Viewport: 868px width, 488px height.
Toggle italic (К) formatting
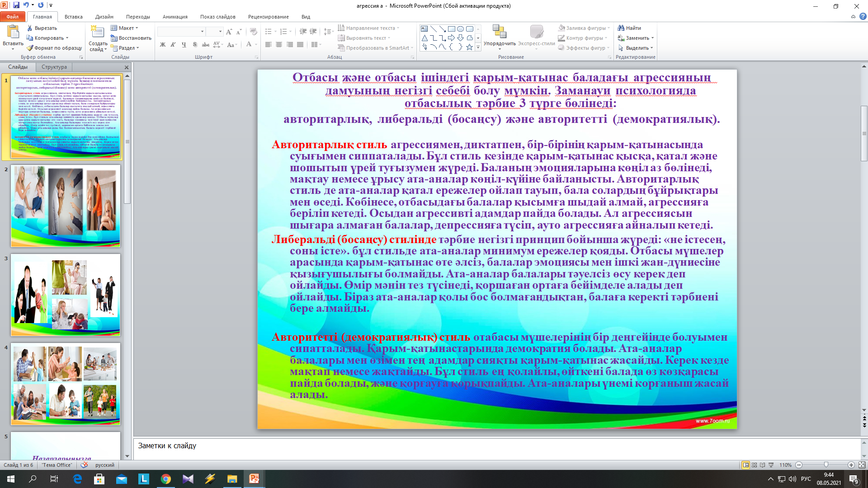[173, 44]
